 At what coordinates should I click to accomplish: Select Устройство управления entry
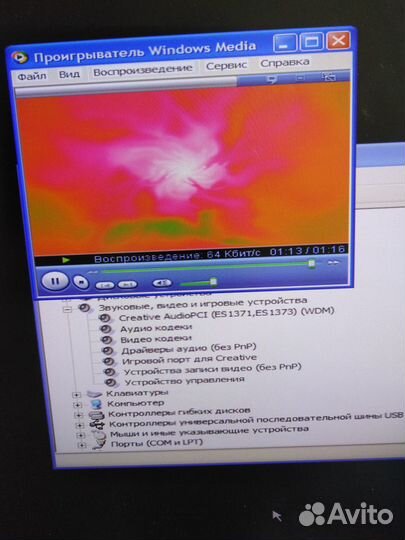(184, 381)
